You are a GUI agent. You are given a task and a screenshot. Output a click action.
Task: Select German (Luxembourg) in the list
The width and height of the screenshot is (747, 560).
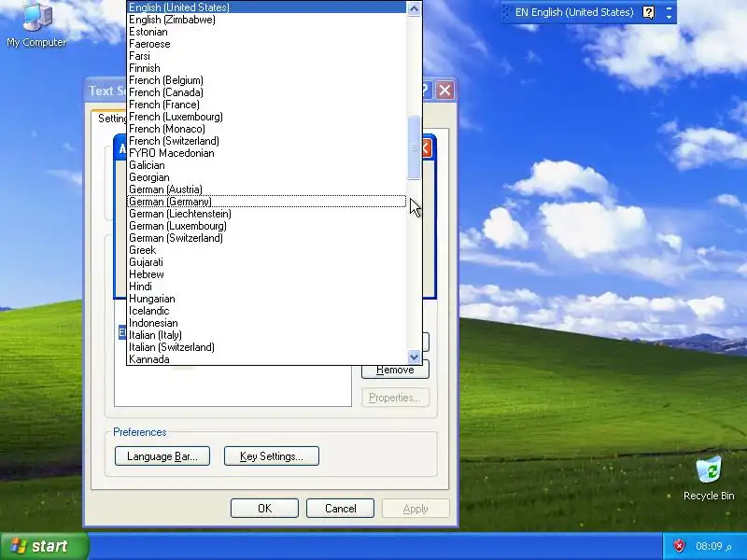point(267,226)
